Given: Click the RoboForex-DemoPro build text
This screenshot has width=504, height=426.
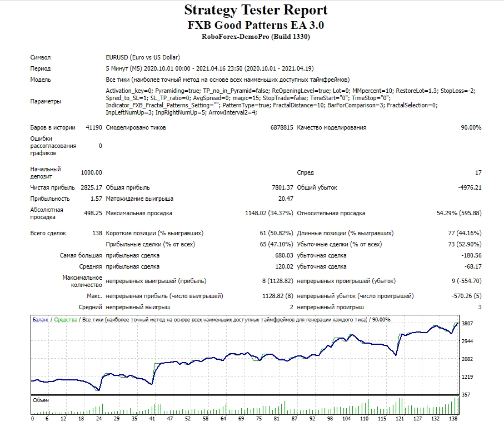Looking at the screenshot, I should pos(256,37).
